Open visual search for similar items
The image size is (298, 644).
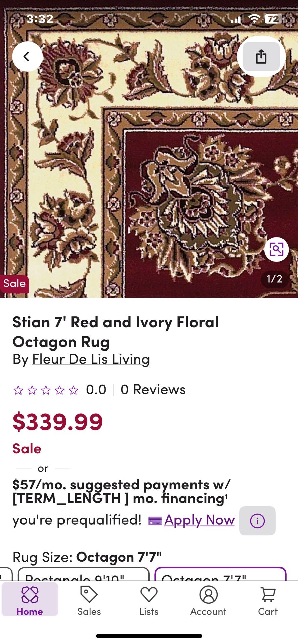276,249
